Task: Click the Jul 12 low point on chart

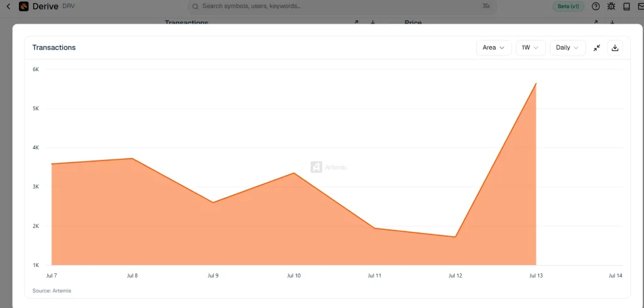Action: coord(455,236)
